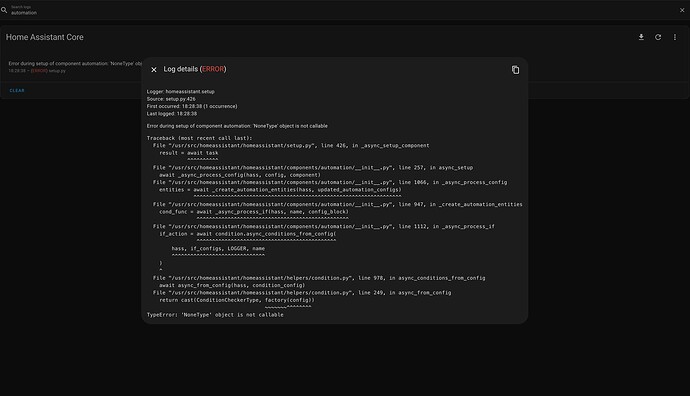Click the 'await _async_process_config' code line

tap(240, 175)
